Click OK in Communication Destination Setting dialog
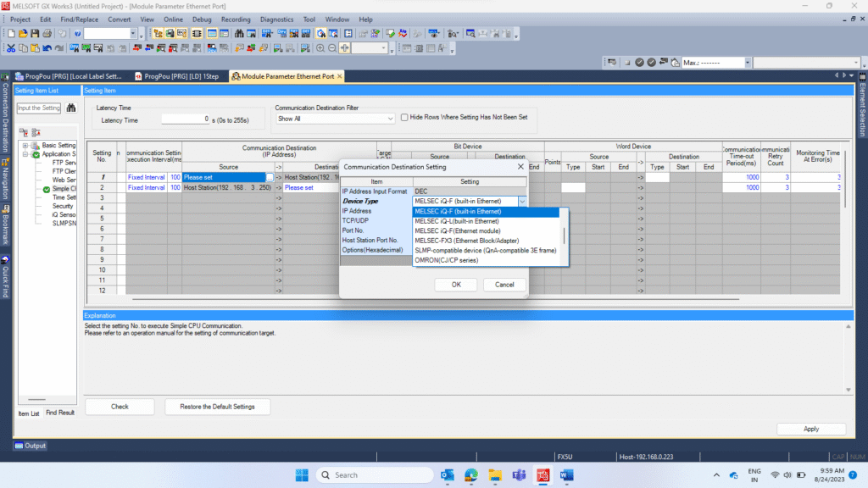The width and height of the screenshot is (868, 488). (455, 285)
